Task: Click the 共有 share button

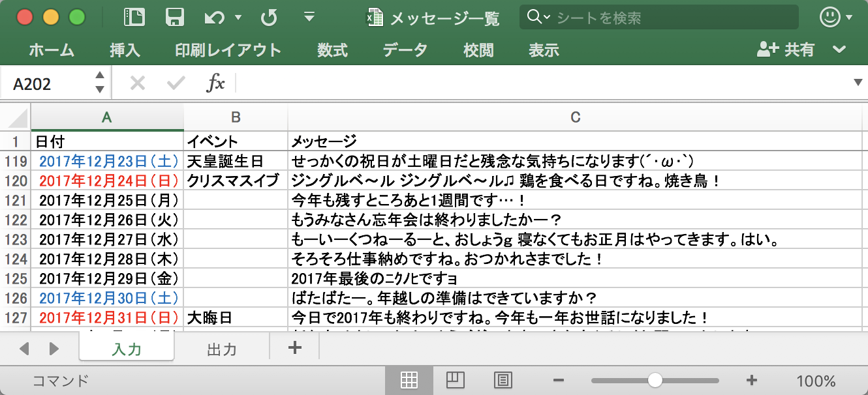Action: 786,50
